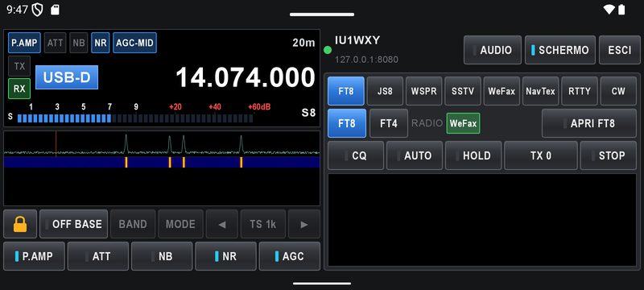
Task: Switch to the WeFax tab in the top row
Action: coord(502,91)
